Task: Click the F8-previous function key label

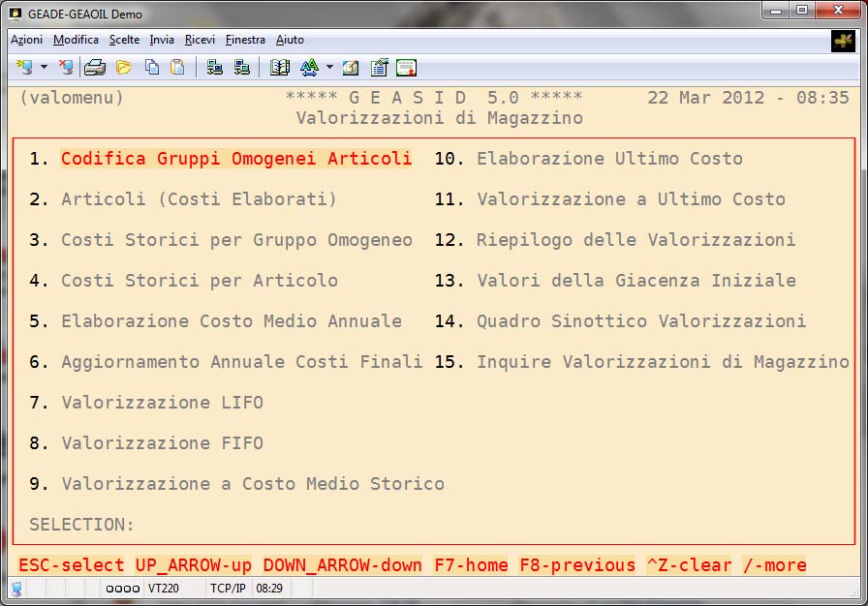Action: [577, 565]
